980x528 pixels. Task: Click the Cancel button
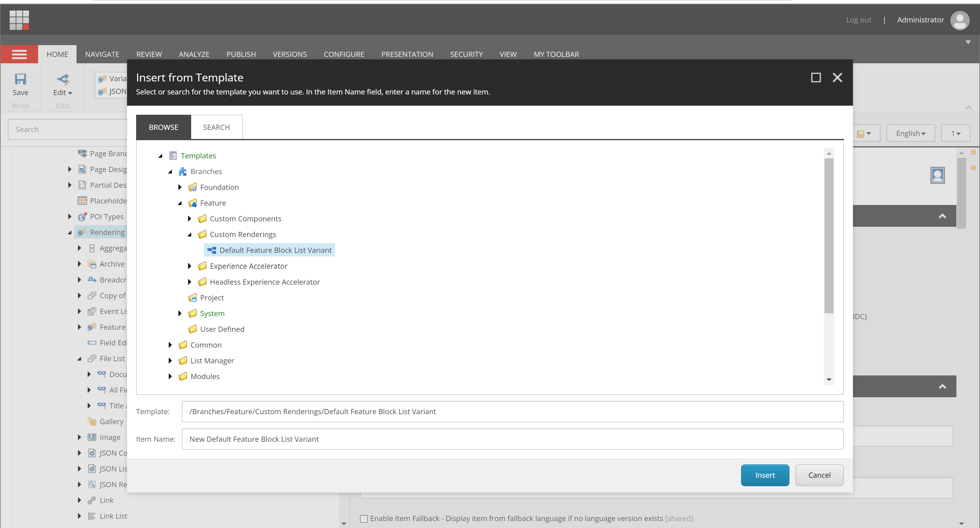(819, 475)
